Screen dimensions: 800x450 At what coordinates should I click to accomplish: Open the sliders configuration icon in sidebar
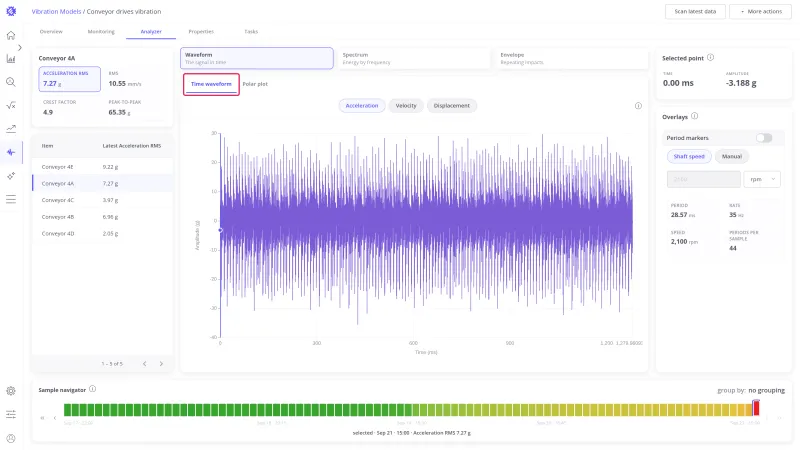pos(11,414)
